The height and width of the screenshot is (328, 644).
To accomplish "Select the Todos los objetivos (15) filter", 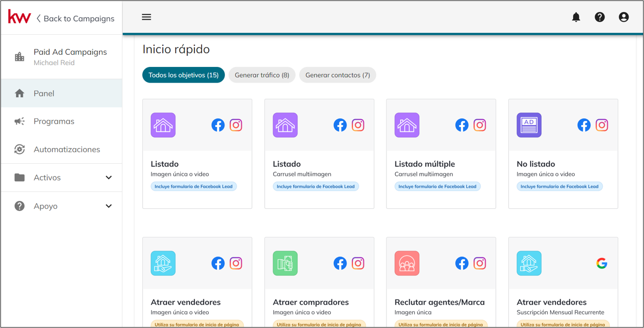I will click(183, 75).
